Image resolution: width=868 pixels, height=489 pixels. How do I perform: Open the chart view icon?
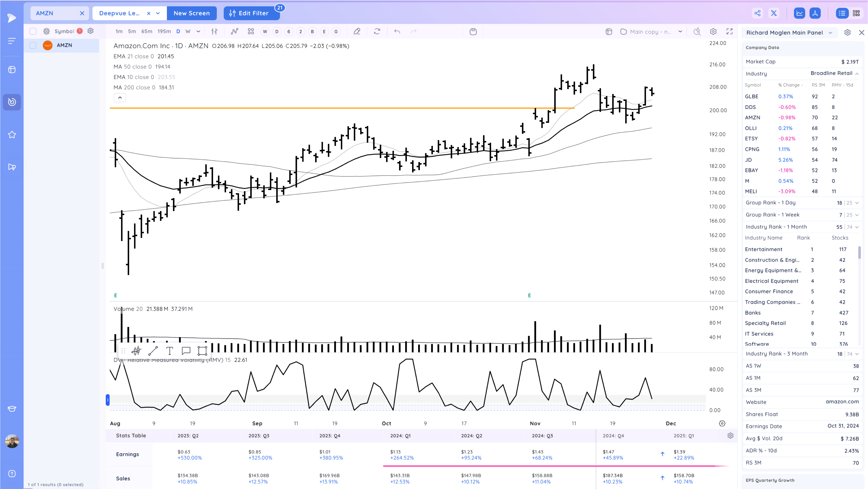tap(799, 13)
